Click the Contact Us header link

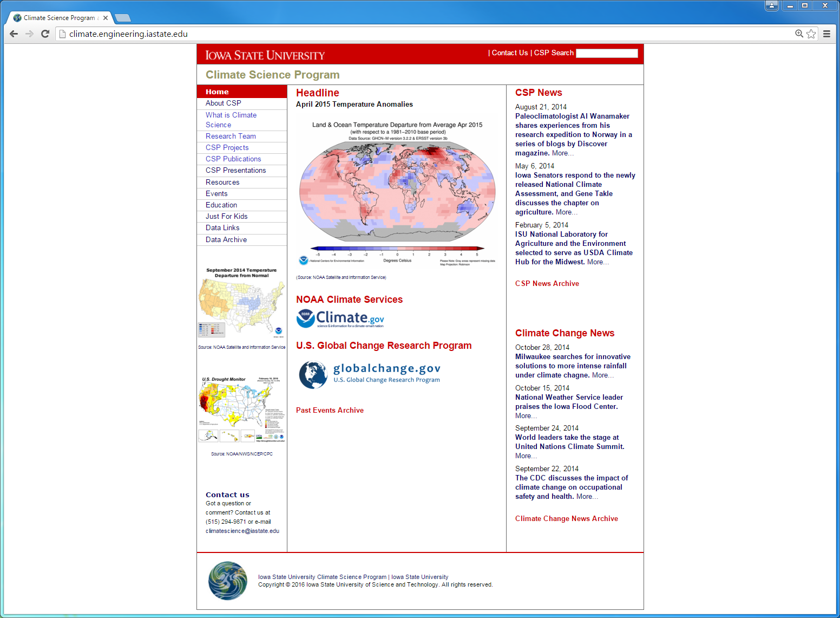coord(509,53)
